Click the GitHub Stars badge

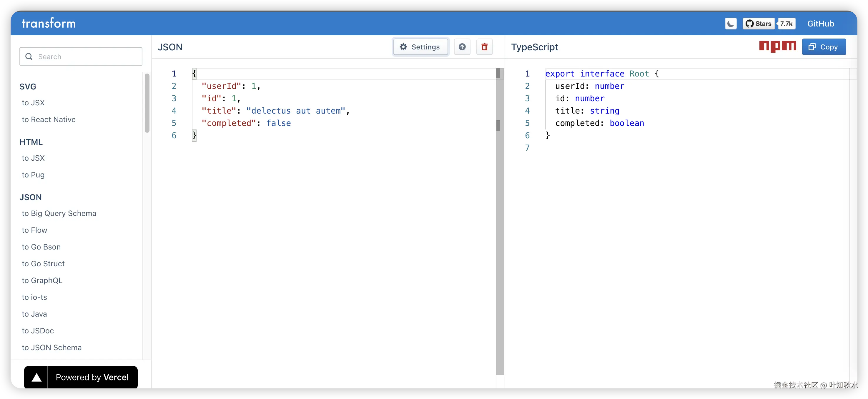pos(759,24)
